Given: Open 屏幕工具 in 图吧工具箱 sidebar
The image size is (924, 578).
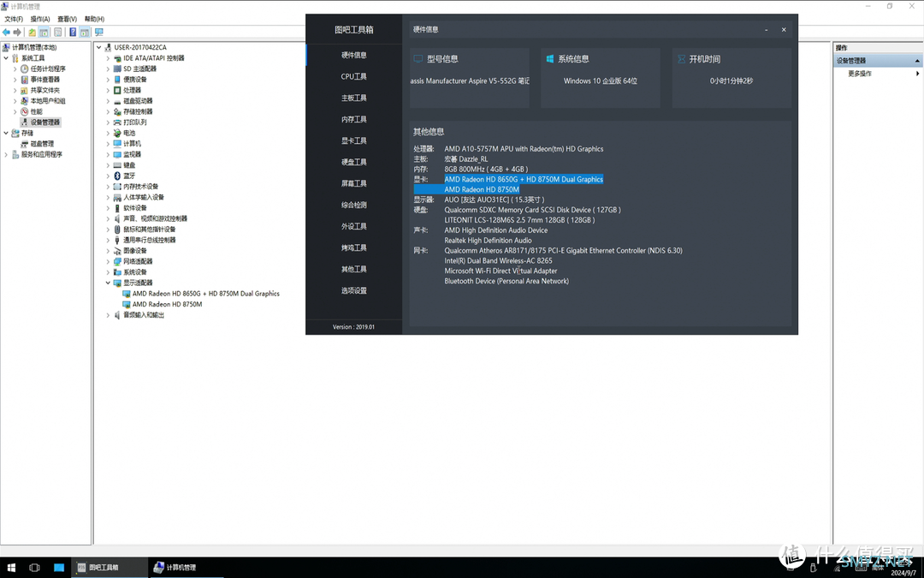Looking at the screenshot, I should click(x=353, y=183).
